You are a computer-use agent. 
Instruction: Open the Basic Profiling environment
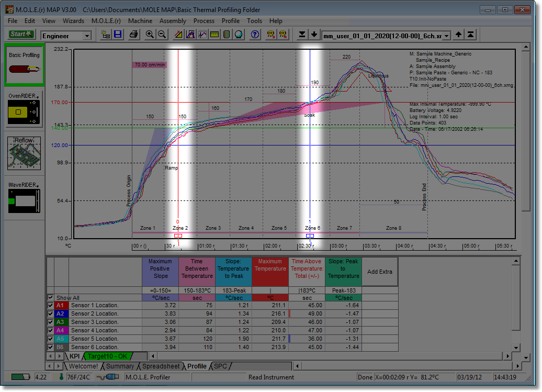click(x=25, y=65)
